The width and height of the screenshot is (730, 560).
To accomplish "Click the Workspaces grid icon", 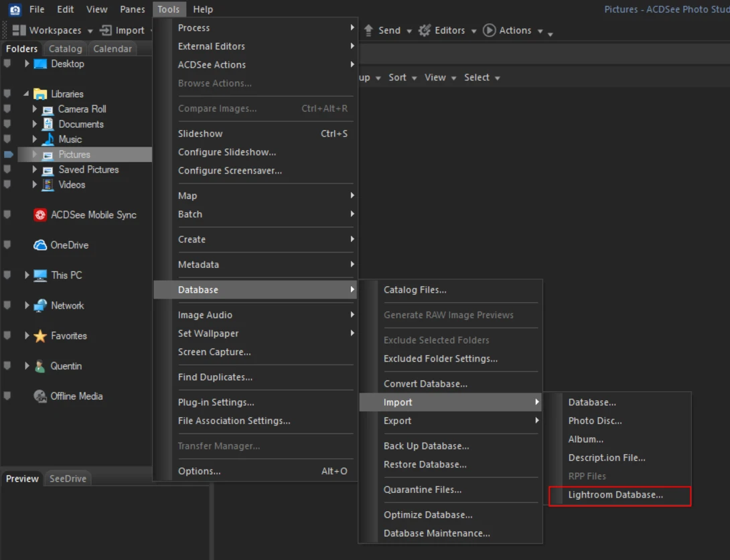I will 19,30.
